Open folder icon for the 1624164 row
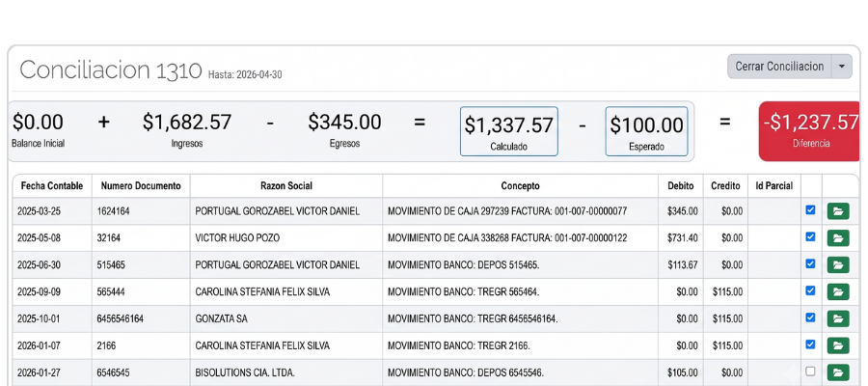Viewport: 868px width, 386px height. [x=837, y=211]
